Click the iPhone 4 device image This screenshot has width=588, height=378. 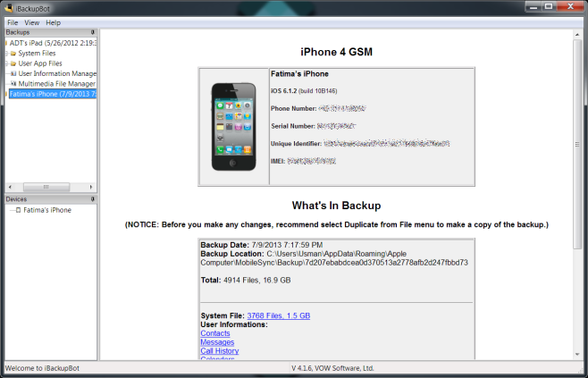(x=233, y=127)
